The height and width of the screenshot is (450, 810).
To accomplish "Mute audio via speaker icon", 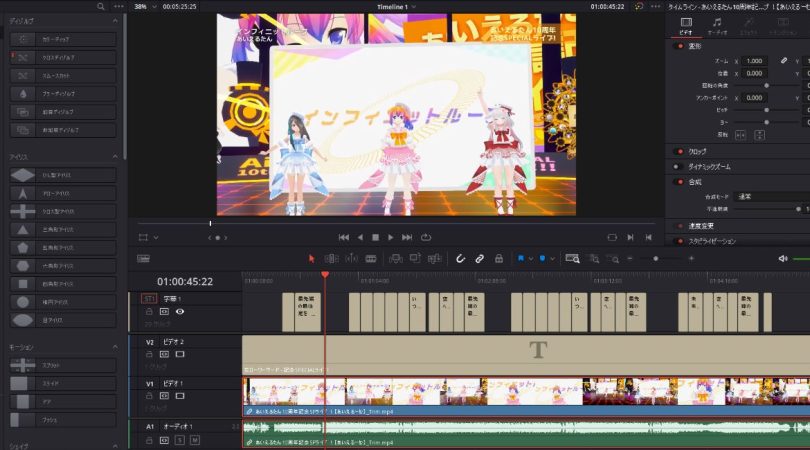I will [x=783, y=258].
